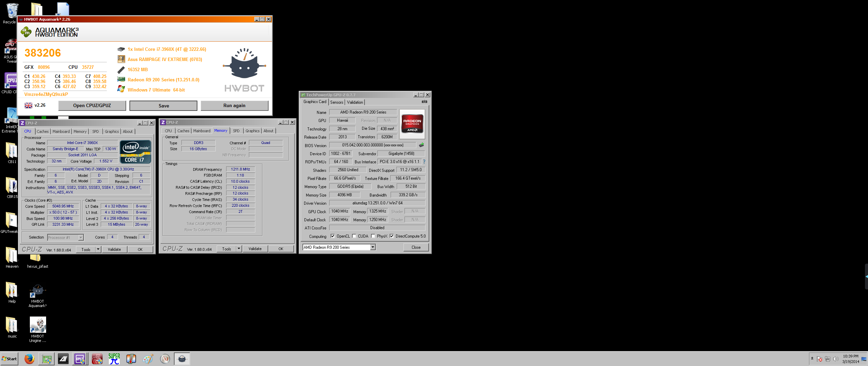The width and height of the screenshot is (868, 366).
Task: Click the Radeon R9 200 Series driver line
Action: (163, 80)
